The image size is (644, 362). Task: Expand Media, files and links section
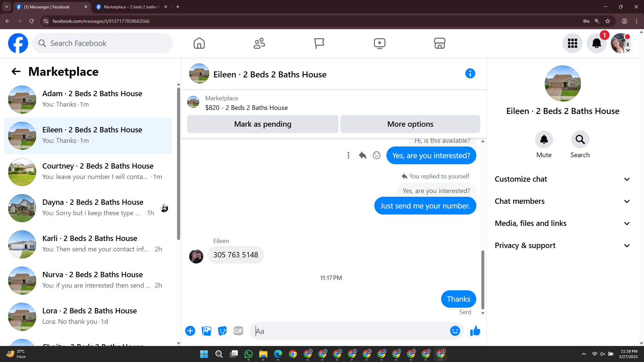[x=562, y=223]
